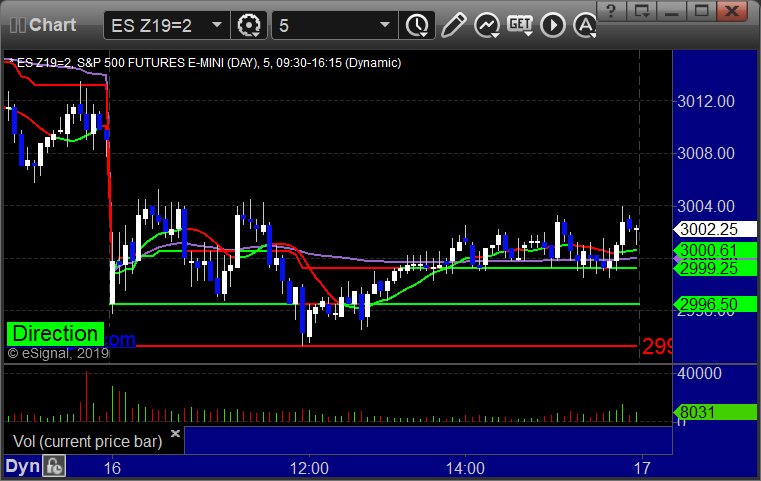Expand the interval dropdown showing 5
Image resolution: width=761 pixels, height=481 pixels.
335,25
